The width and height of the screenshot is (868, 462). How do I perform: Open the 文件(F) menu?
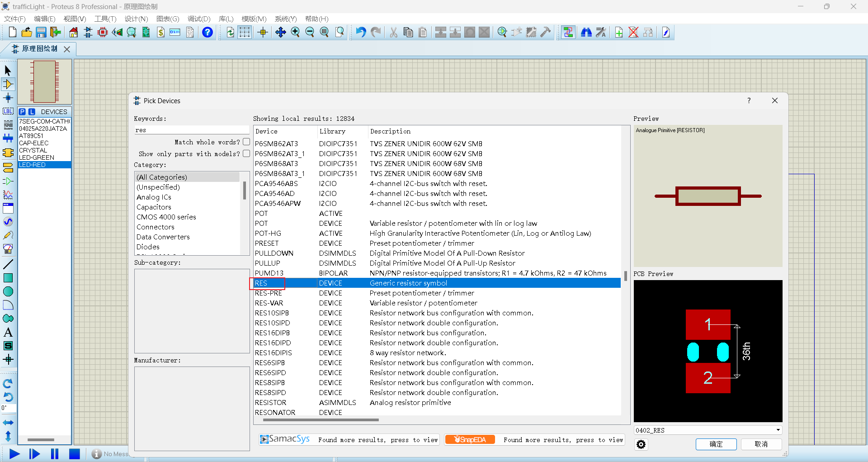tap(14, 19)
